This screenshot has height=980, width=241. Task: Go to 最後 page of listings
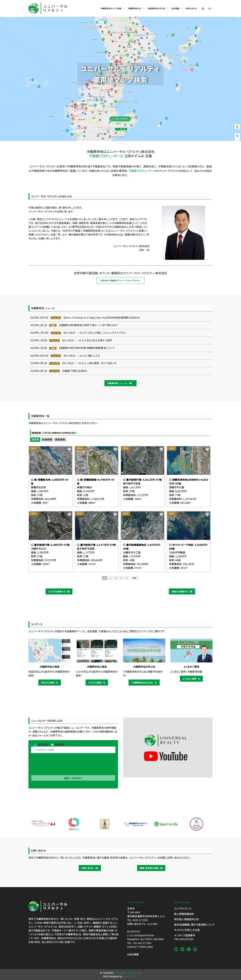(134, 578)
